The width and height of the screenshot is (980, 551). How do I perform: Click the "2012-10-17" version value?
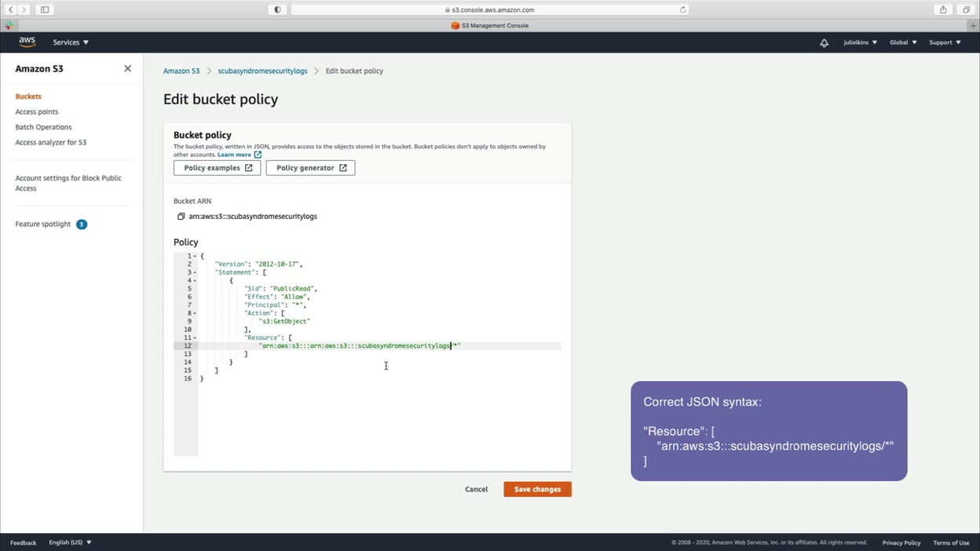coord(278,265)
